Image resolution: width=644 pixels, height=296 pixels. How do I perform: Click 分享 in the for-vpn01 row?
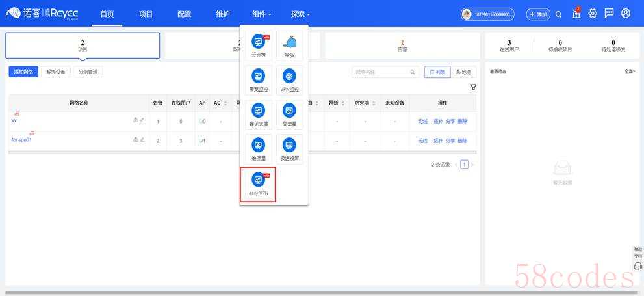point(450,141)
